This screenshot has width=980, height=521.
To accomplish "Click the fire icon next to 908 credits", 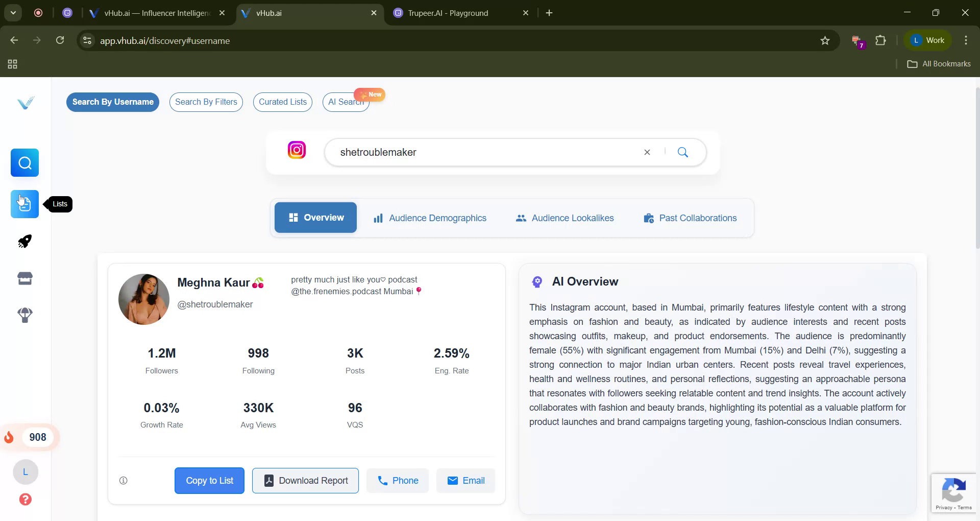I will [x=9, y=437].
